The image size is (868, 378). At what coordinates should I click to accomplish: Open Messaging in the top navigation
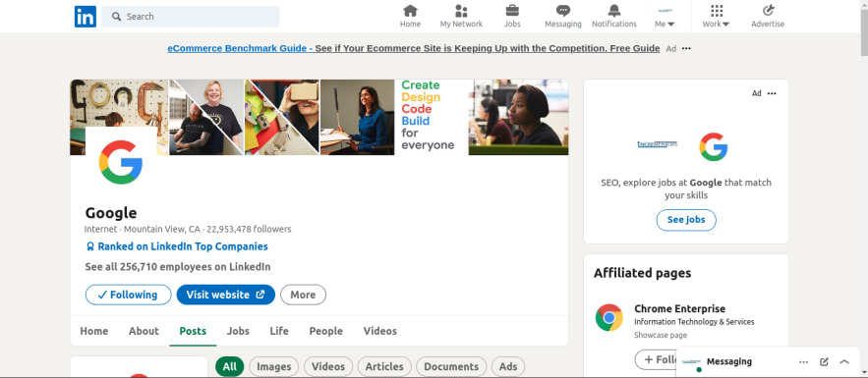(x=563, y=17)
